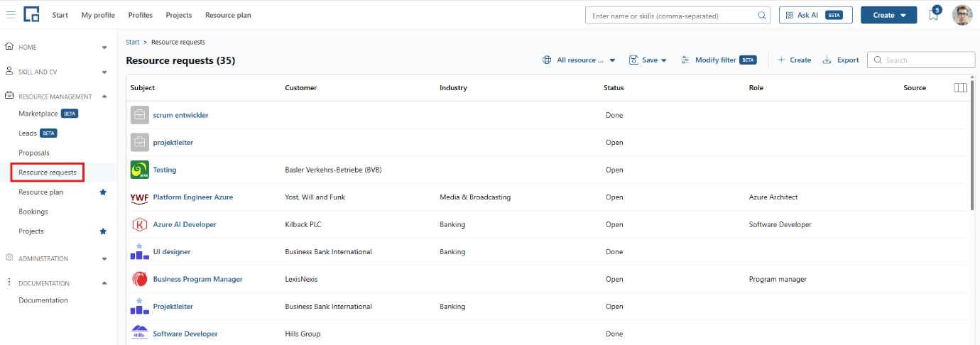
Task: Click the globe icon beside All resource
Action: tap(547, 60)
